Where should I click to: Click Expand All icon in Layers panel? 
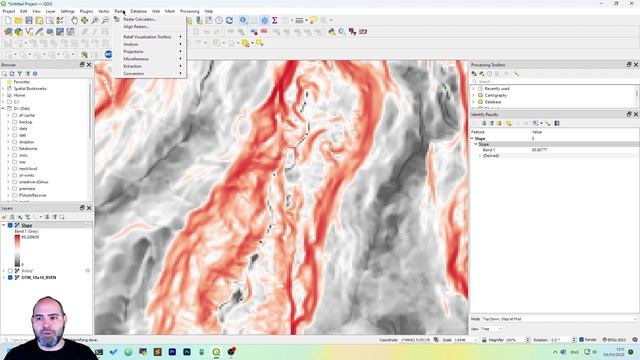(47, 217)
